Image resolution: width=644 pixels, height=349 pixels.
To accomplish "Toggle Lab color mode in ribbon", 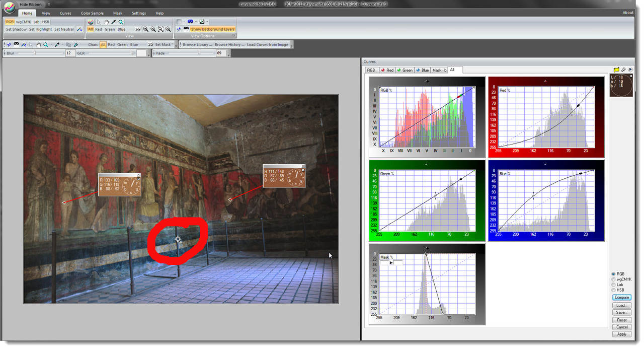I will [x=36, y=22].
